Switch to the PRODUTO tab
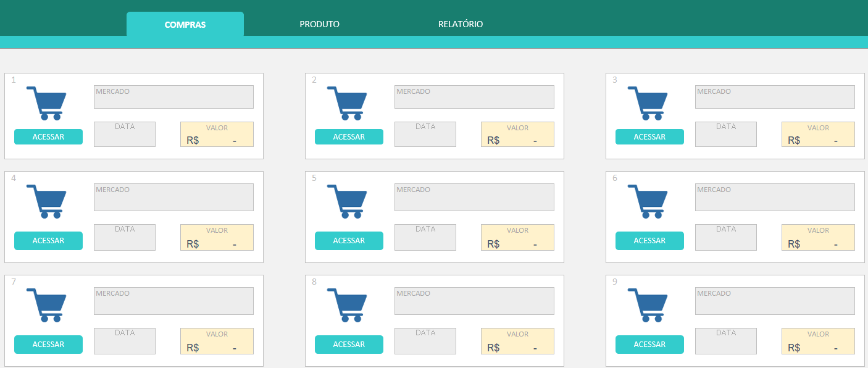Image resolution: width=868 pixels, height=368 pixels. [x=319, y=24]
